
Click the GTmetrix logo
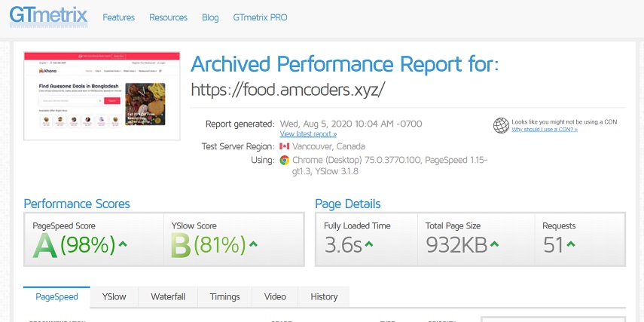(x=48, y=17)
